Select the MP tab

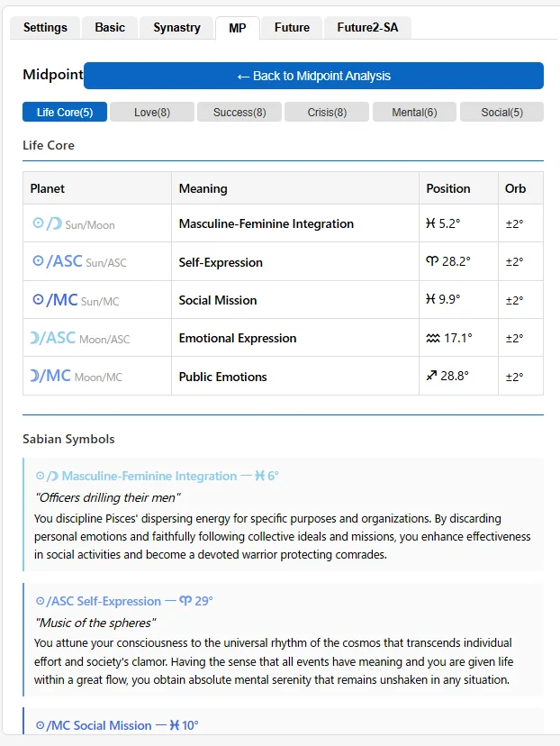tap(237, 28)
